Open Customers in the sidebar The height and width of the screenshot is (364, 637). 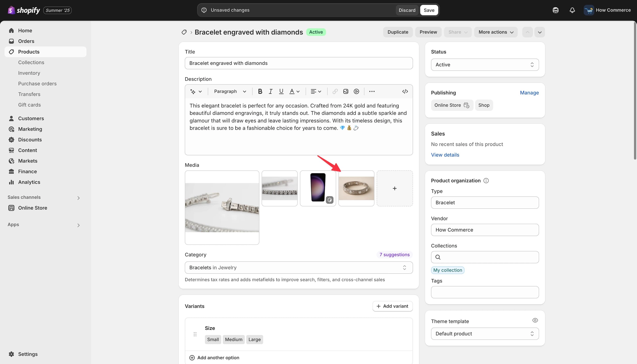(x=45, y=118)
